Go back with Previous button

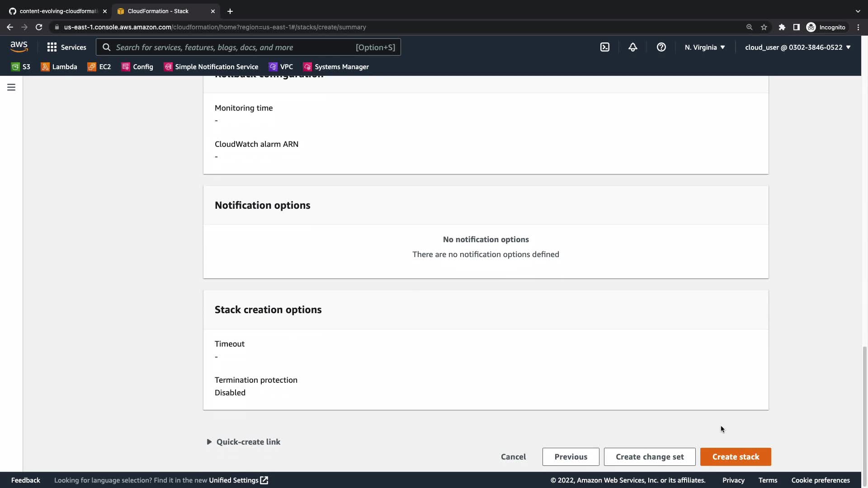tap(571, 457)
